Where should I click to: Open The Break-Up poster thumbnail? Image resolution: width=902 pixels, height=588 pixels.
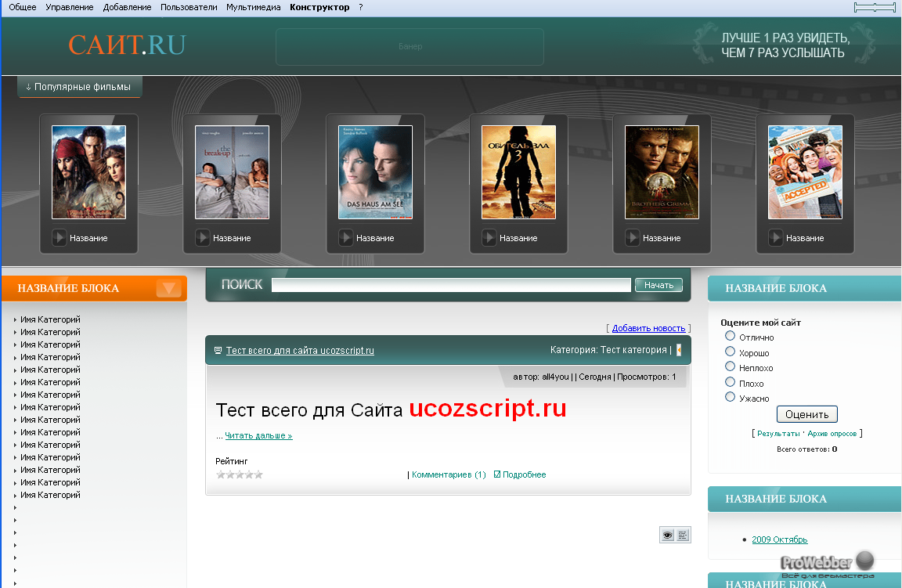(x=232, y=172)
